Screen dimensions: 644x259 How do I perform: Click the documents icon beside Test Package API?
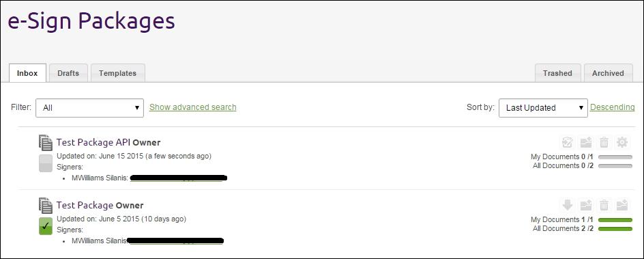[46, 143]
